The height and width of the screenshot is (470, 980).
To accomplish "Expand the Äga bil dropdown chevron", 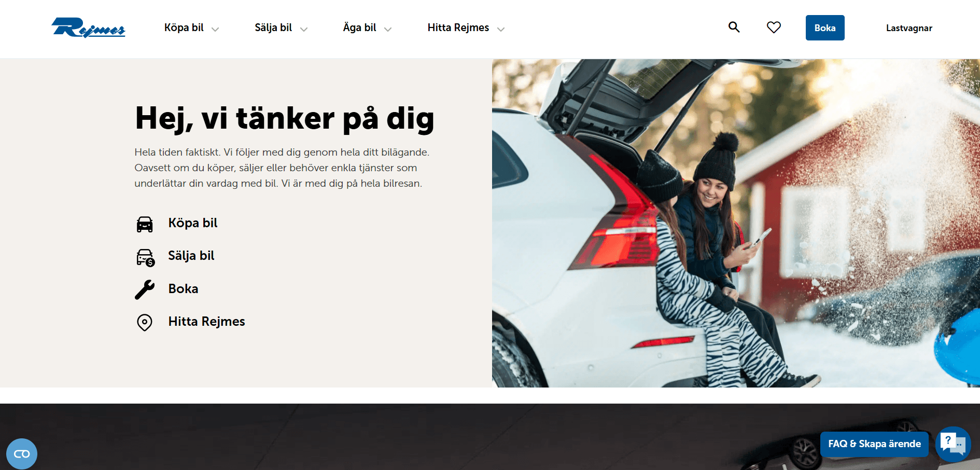I will (x=388, y=30).
